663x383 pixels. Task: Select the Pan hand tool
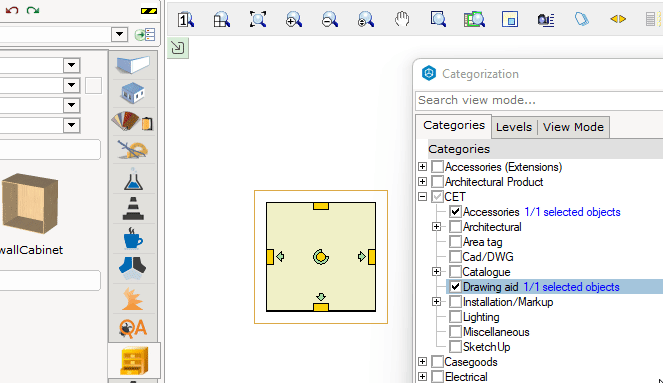click(402, 19)
